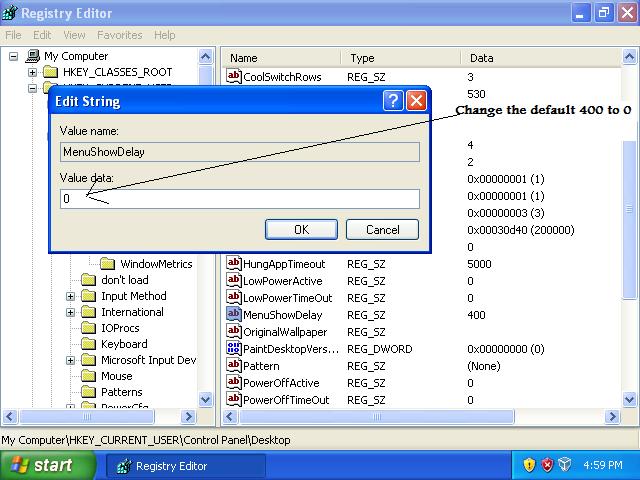The width and height of the screenshot is (640, 480).
Task: Expand the Input Method key
Action: pyautogui.click(x=71, y=296)
